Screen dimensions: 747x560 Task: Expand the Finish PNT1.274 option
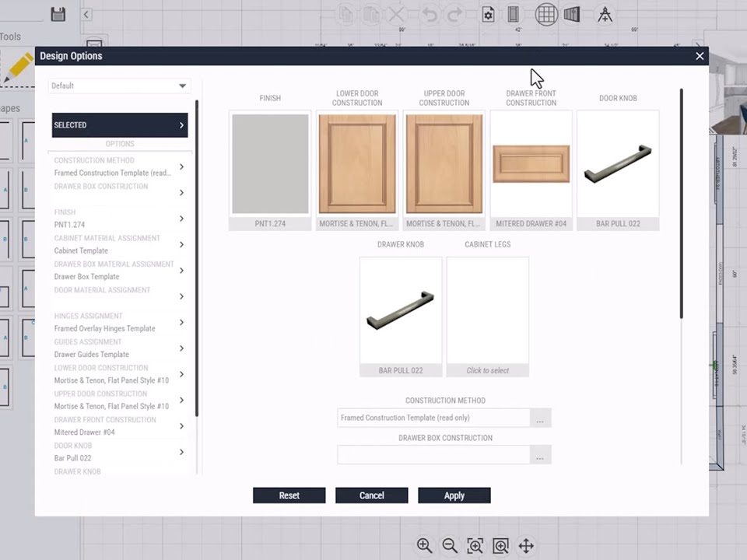[181, 219]
